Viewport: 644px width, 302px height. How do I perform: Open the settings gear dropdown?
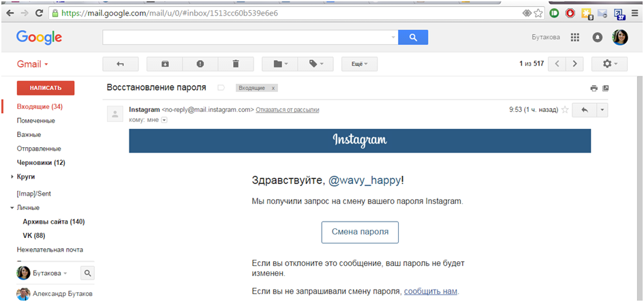pyautogui.click(x=609, y=64)
